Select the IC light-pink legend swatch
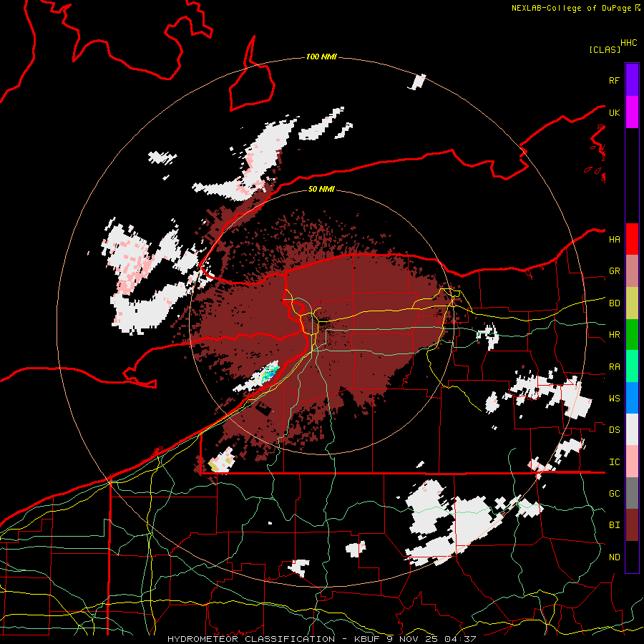The width and height of the screenshot is (644, 644). [632, 462]
